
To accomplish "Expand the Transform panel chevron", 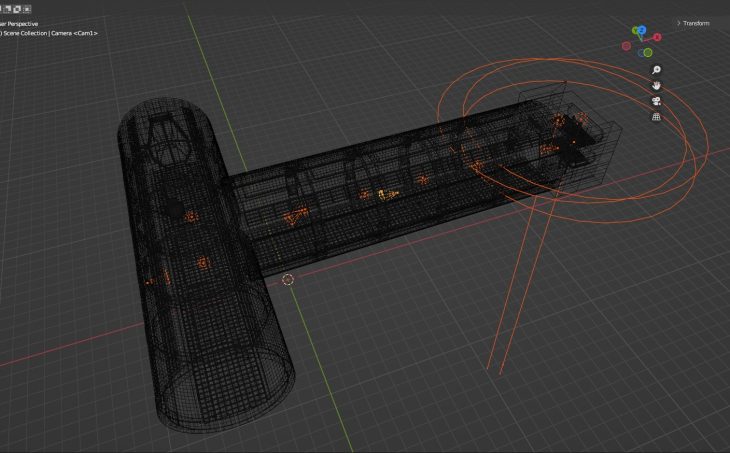I will [679, 23].
